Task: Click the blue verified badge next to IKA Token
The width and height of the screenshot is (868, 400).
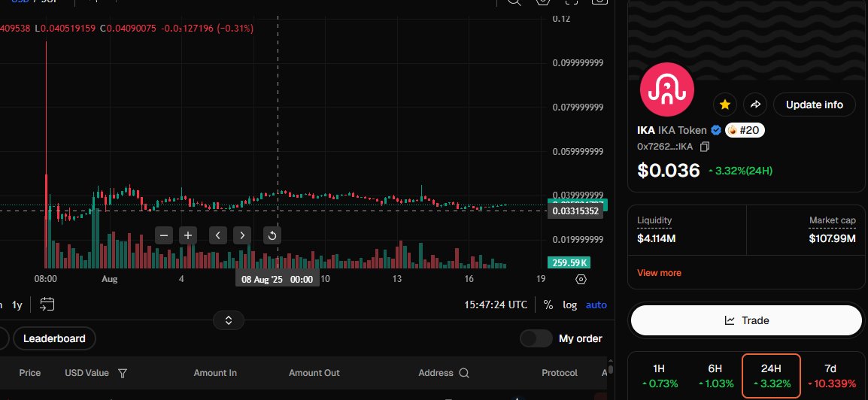Action: 716,131
